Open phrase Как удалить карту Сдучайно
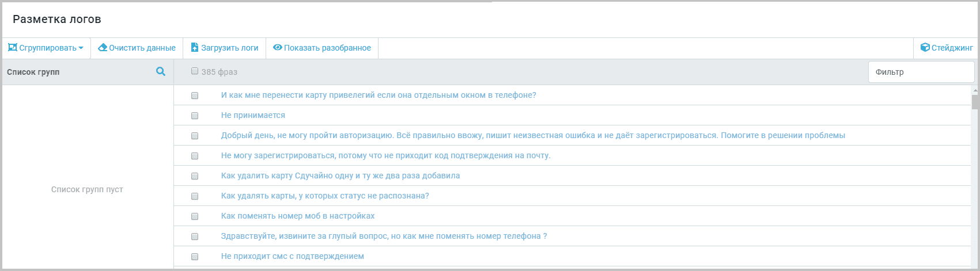Screen dimensions: 980x271 point(340,175)
